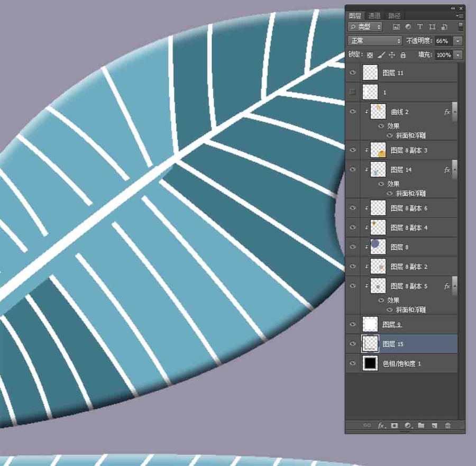Collapse effects list of 图层 14
Screen dimensions: 476x466
pyautogui.click(x=454, y=169)
